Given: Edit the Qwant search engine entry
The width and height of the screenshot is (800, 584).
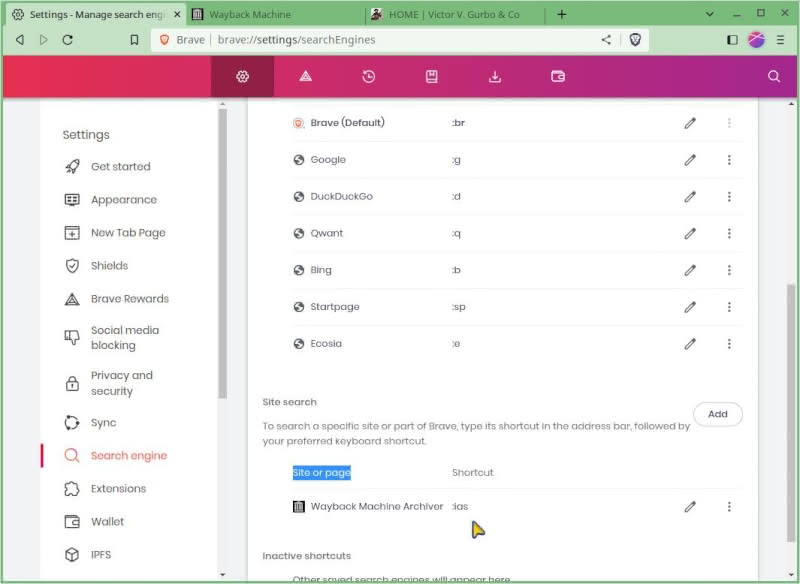Looking at the screenshot, I should 690,234.
